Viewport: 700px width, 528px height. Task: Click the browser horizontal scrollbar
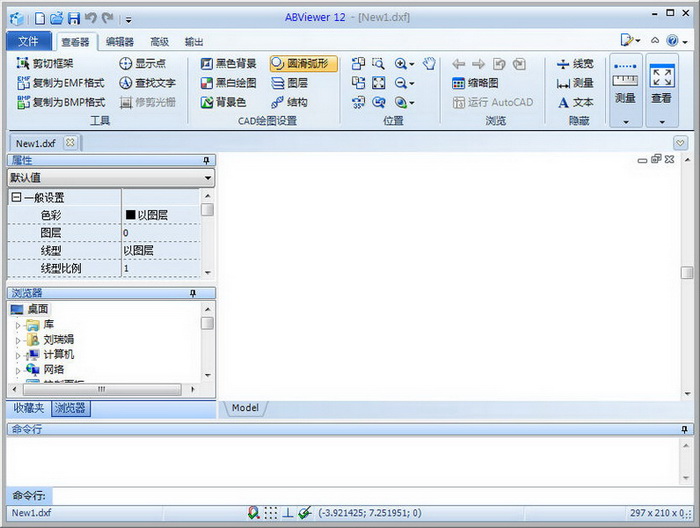pos(103,389)
